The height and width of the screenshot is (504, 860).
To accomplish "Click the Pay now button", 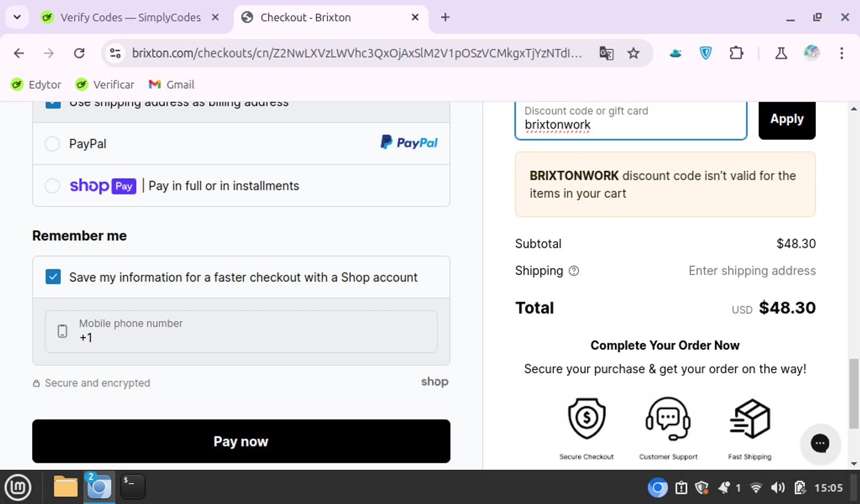I will click(241, 442).
